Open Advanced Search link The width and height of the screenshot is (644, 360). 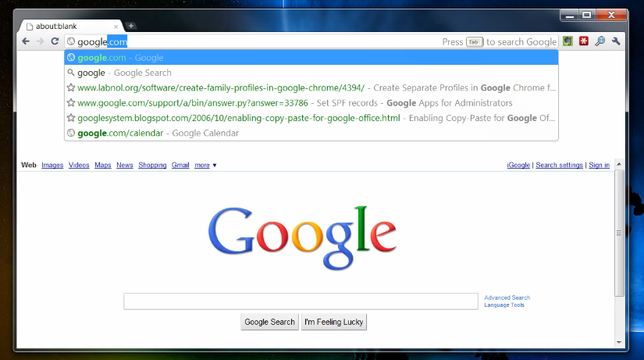(x=507, y=298)
